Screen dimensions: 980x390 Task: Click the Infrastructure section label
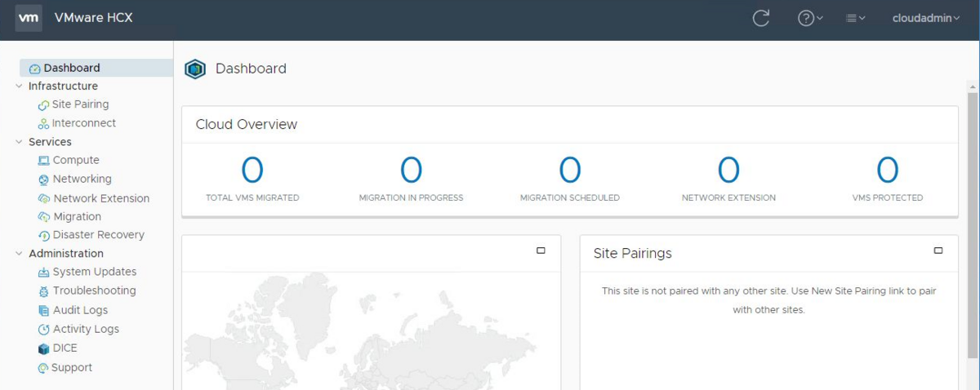coord(63,86)
